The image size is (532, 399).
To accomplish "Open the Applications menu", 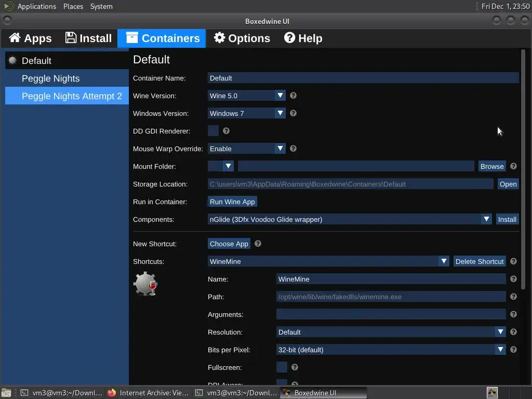I will pos(37,6).
